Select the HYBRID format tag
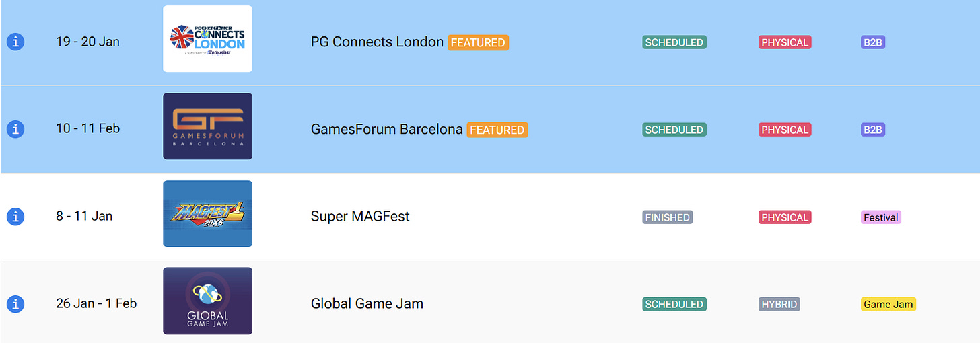The width and height of the screenshot is (980, 343). 779,304
